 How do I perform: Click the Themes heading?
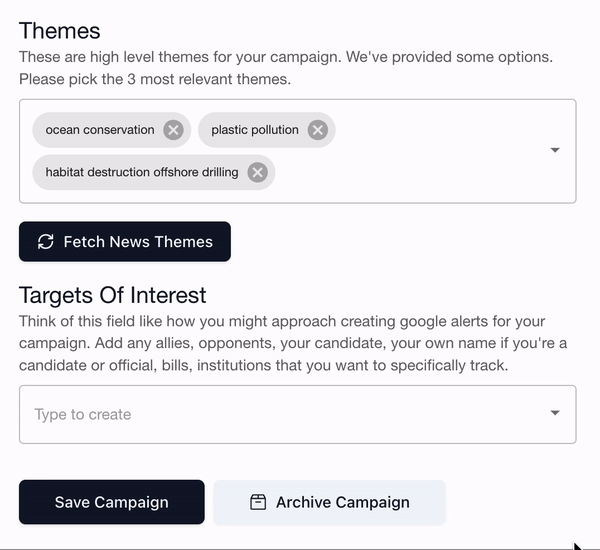60,31
